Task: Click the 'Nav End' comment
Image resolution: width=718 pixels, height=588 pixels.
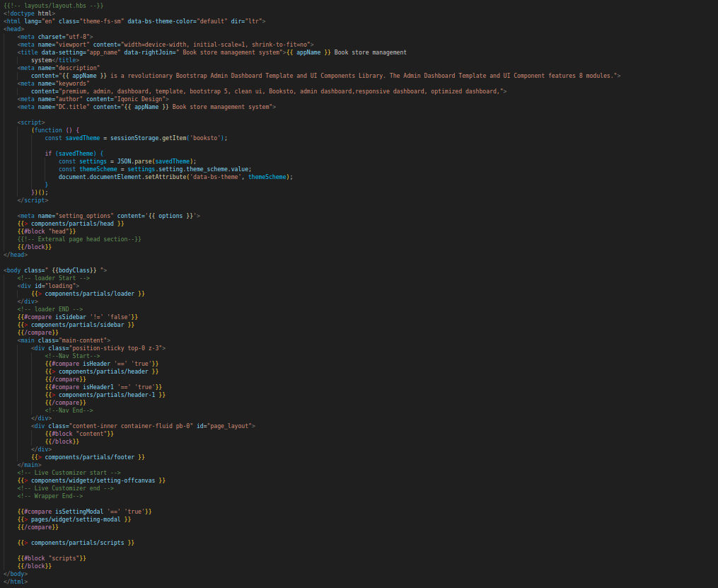Action: [69, 410]
